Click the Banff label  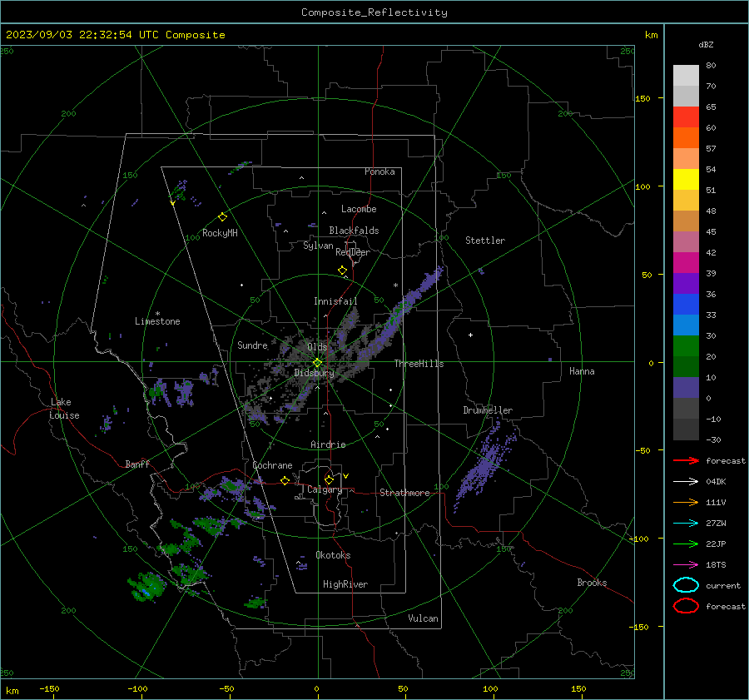click(x=137, y=464)
